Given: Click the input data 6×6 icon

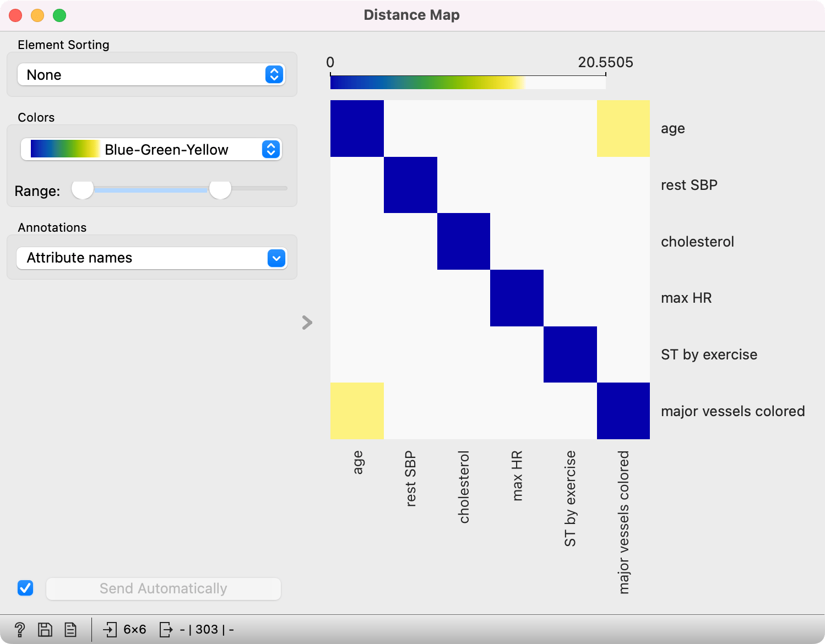Looking at the screenshot, I should [110, 629].
